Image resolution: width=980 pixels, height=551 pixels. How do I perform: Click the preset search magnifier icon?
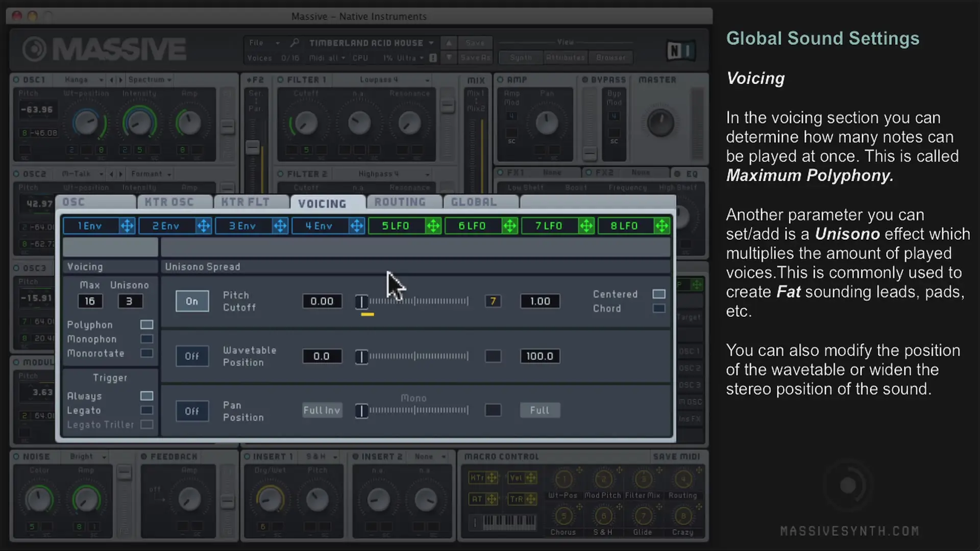[x=295, y=43]
